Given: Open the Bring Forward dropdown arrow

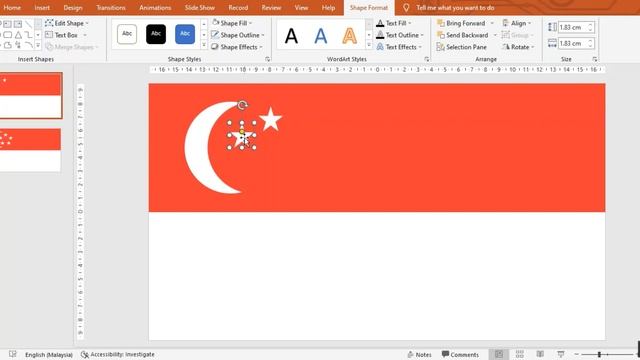Looking at the screenshot, I should 492,23.
